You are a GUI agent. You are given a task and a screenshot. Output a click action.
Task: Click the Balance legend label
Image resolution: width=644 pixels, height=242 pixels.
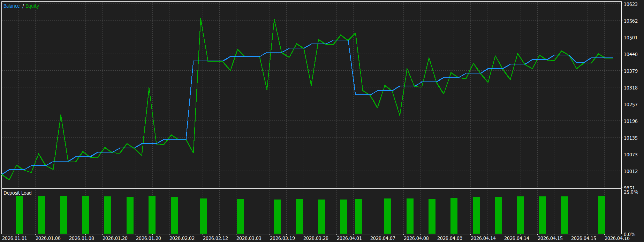(x=12, y=6)
